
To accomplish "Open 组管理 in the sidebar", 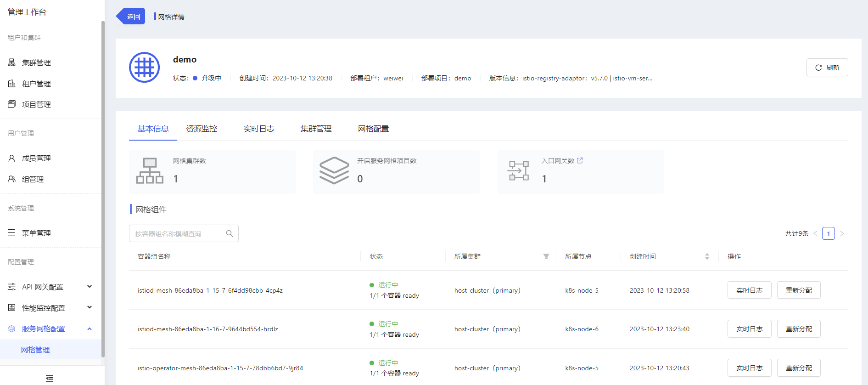I will click(x=33, y=179).
